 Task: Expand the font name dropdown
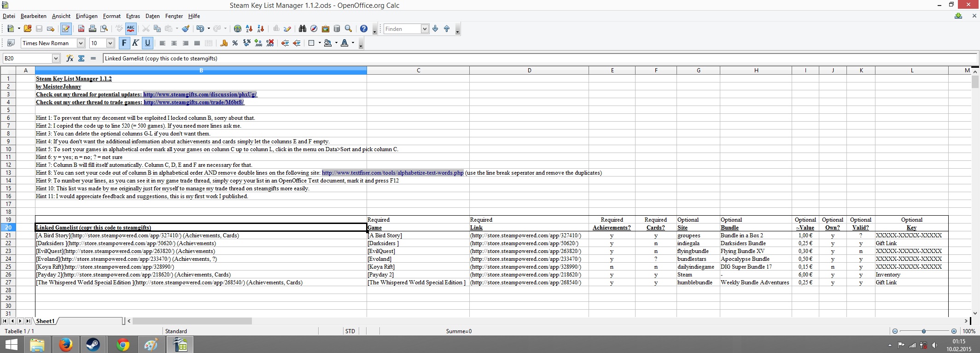pyautogui.click(x=81, y=43)
